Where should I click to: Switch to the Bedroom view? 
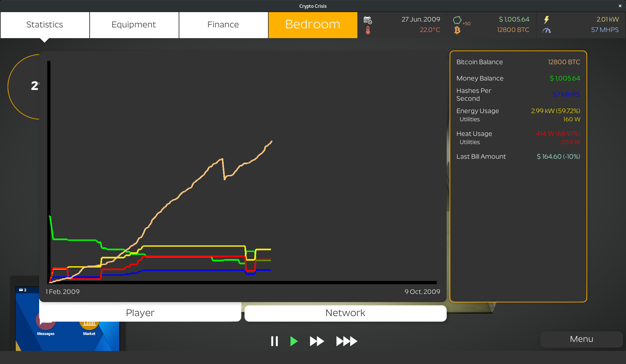pos(312,24)
